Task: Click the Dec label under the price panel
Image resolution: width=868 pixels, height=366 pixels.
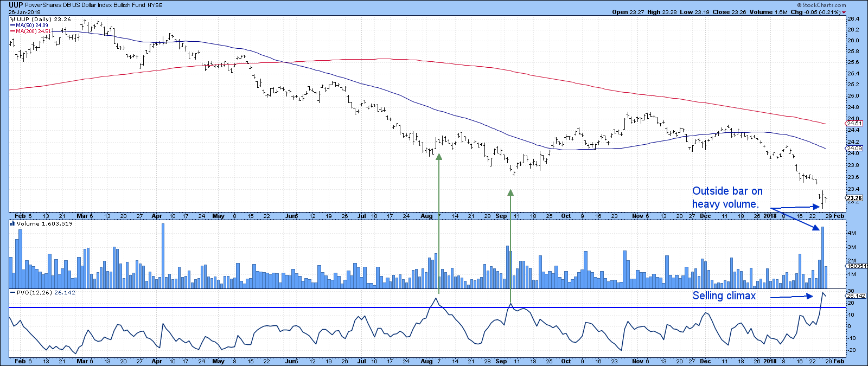Action: 705,216
